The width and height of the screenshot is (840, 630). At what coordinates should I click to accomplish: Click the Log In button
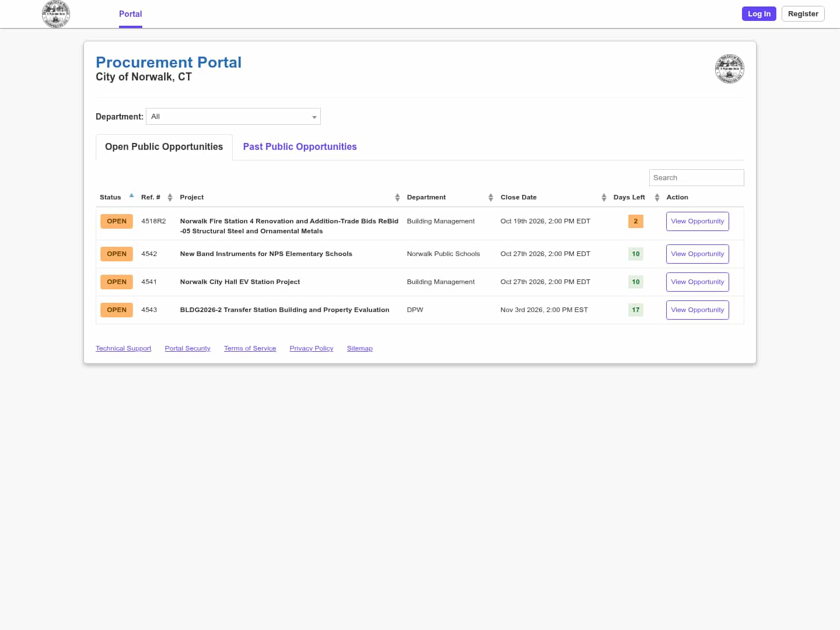pos(759,14)
